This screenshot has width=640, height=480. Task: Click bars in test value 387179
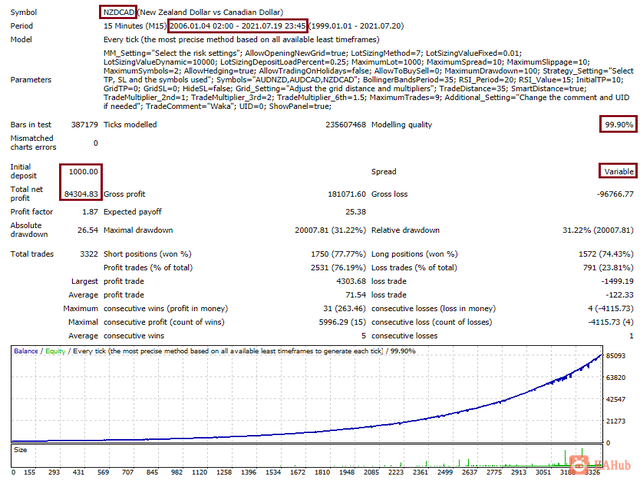pos(84,124)
